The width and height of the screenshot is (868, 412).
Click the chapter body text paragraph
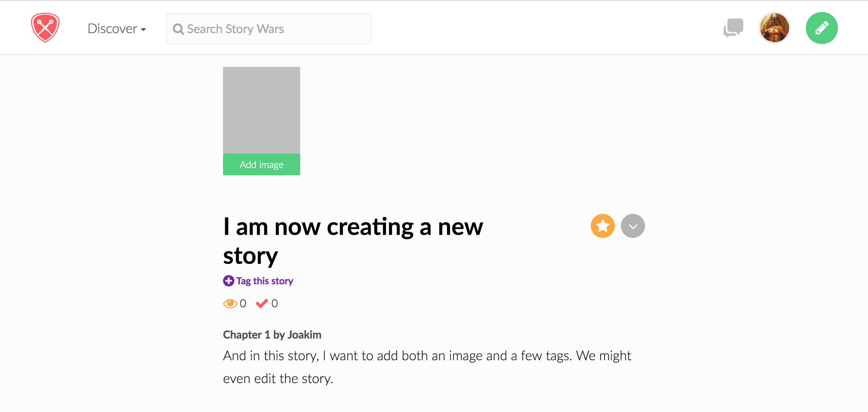click(x=427, y=367)
